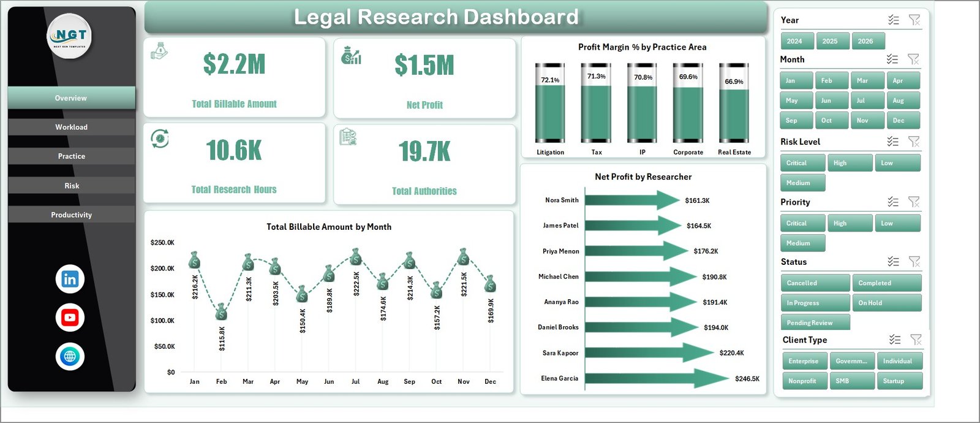Filter by year 2025
The image size is (980, 423).
[832, 41]
